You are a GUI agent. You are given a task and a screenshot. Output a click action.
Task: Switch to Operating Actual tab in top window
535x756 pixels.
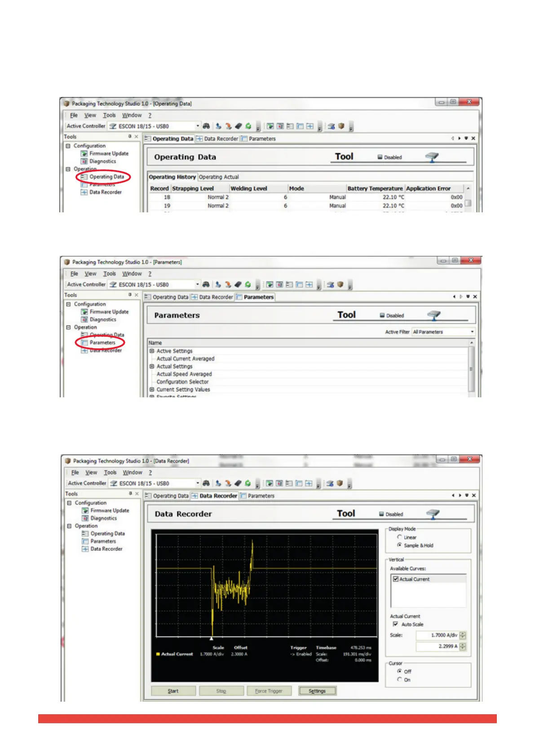(x=219, y=177)
